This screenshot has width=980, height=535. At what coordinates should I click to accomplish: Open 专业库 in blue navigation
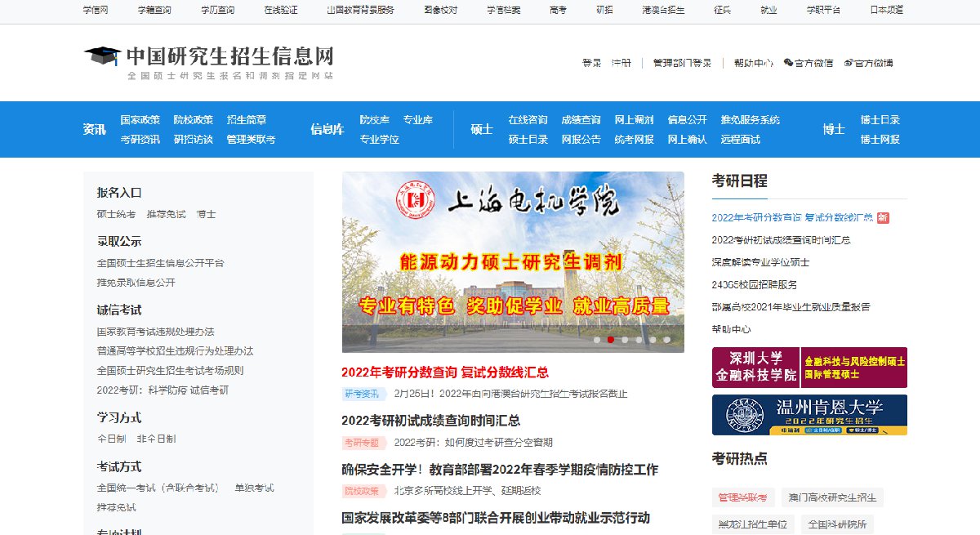(x=418, y=120)
